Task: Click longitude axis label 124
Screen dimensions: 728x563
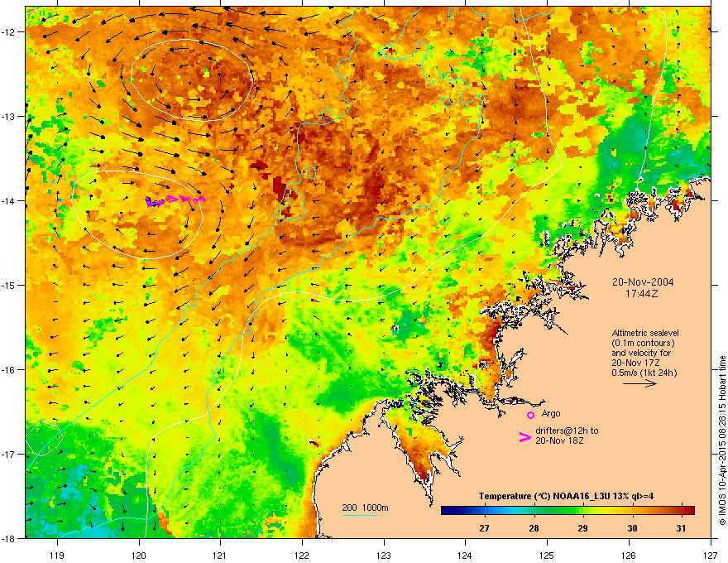Action: click(465, 555)
